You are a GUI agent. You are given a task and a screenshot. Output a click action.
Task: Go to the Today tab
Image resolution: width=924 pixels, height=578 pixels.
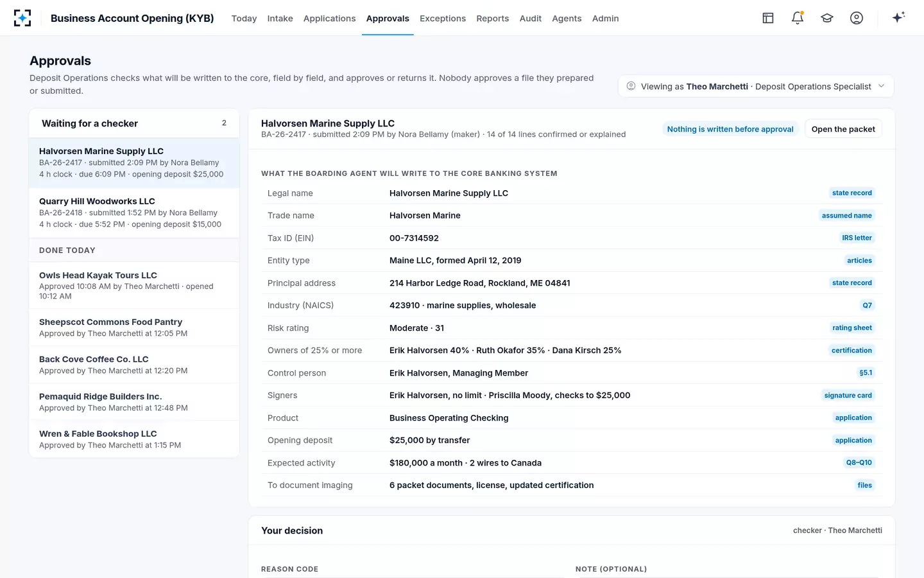tap(244, 19)
